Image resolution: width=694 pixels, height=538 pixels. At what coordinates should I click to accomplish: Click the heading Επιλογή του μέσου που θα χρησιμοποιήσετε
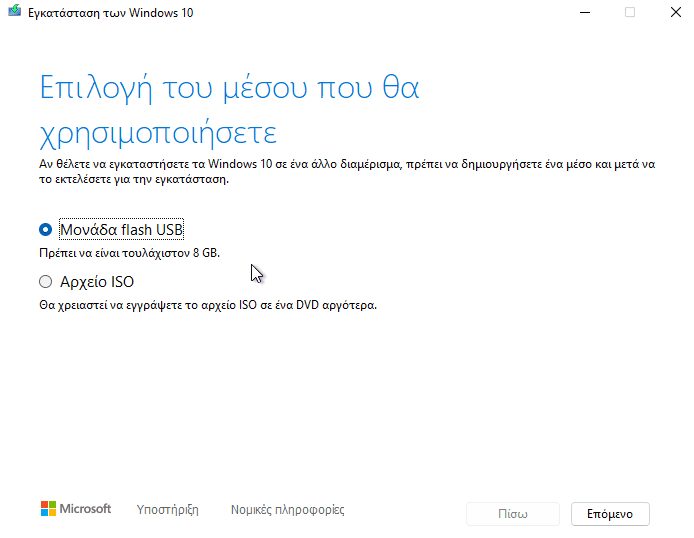(229, 110)
